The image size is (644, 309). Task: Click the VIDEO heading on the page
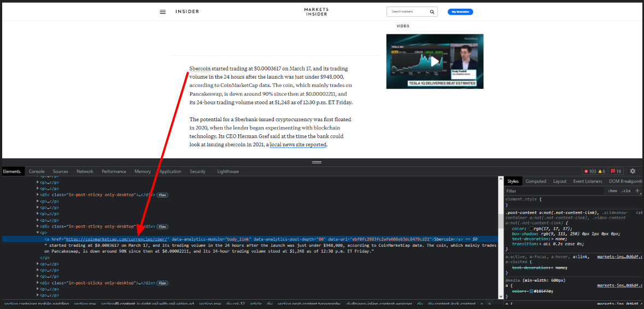point(403,26)
